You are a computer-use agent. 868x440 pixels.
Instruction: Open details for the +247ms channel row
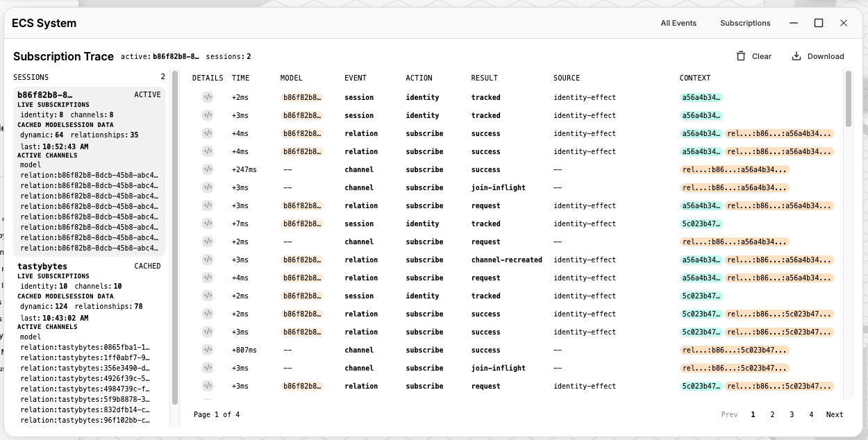[208, 169]
